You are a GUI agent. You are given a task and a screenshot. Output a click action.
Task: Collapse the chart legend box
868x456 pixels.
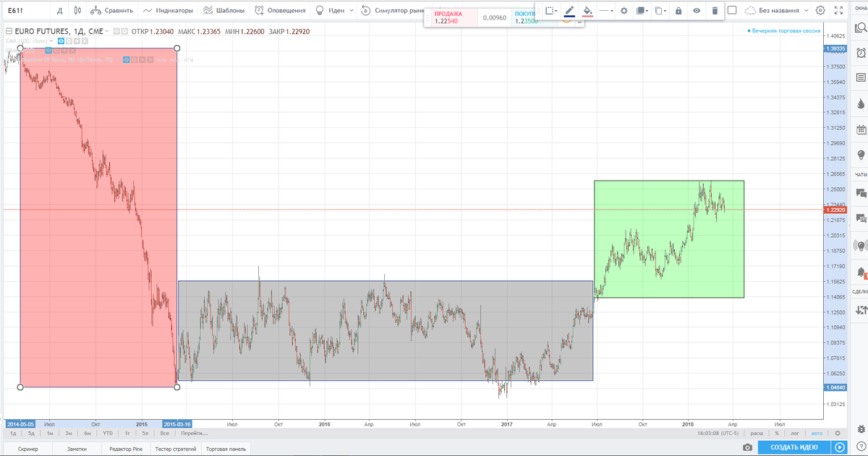[x=8, y=32]
